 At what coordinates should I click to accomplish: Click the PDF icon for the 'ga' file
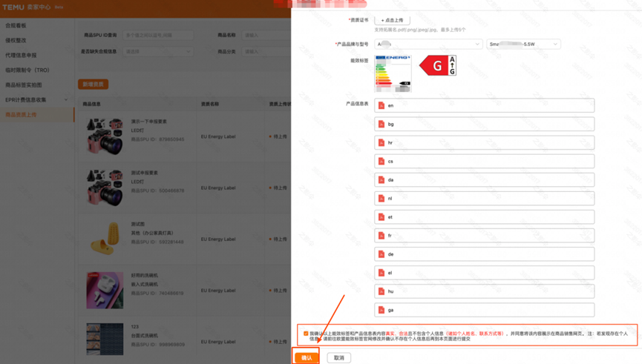(381, 310)
